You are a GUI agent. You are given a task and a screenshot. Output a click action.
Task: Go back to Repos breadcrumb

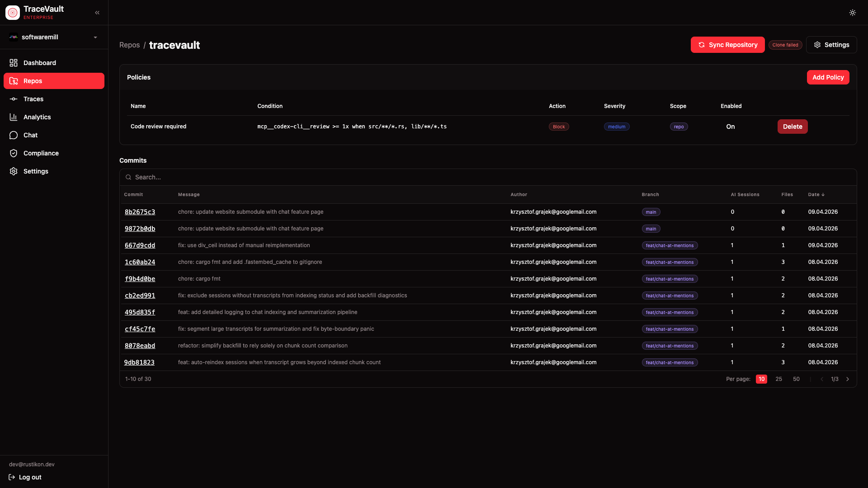tap(129, 45)
